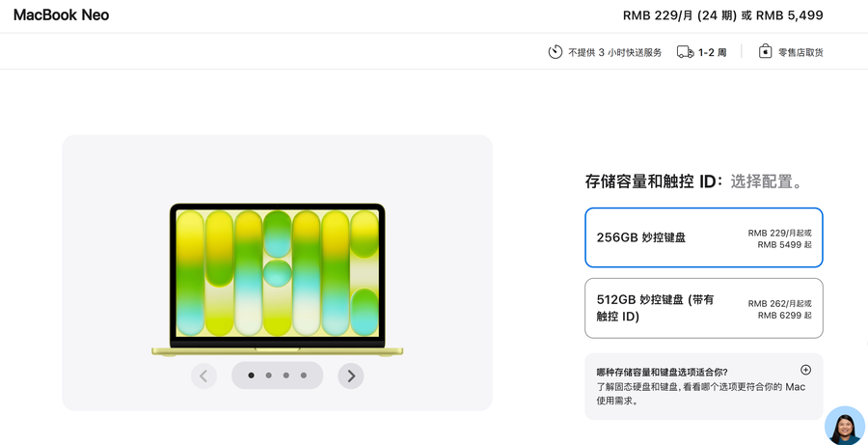Choose 512GB Magic Keyboard with Touch ID
The width and height of the screenshot is (868, 445).
704,308
